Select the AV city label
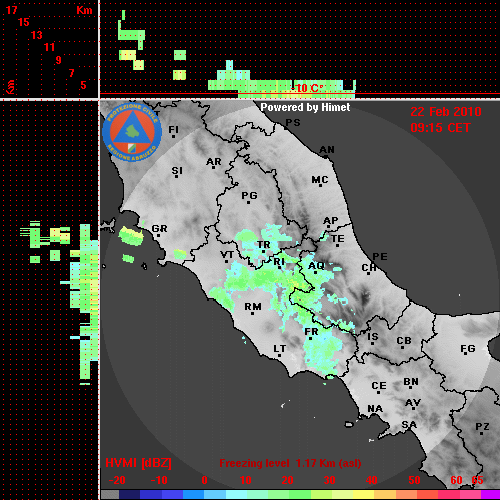This screenshot has width=500, height=500. point(413,403)
